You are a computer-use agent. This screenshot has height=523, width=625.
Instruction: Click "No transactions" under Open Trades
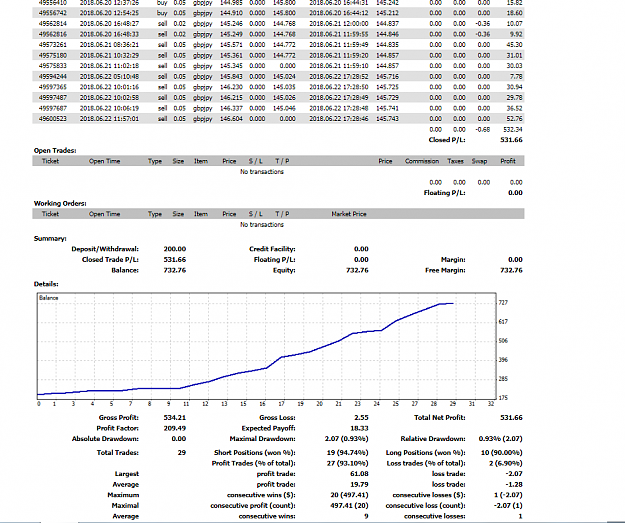pos(261,172)
